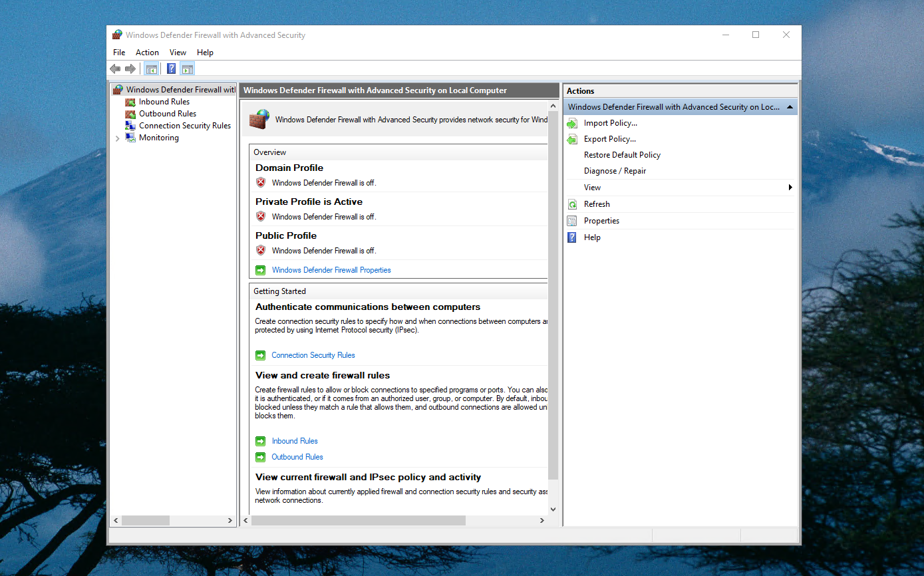Expand the Monitoring tree node
The height and width of the screenshot is (576, 924).
[118, 138]
